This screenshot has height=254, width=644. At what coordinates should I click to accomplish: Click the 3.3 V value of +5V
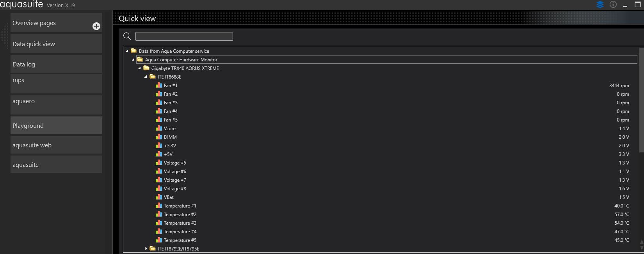point(624,154)
